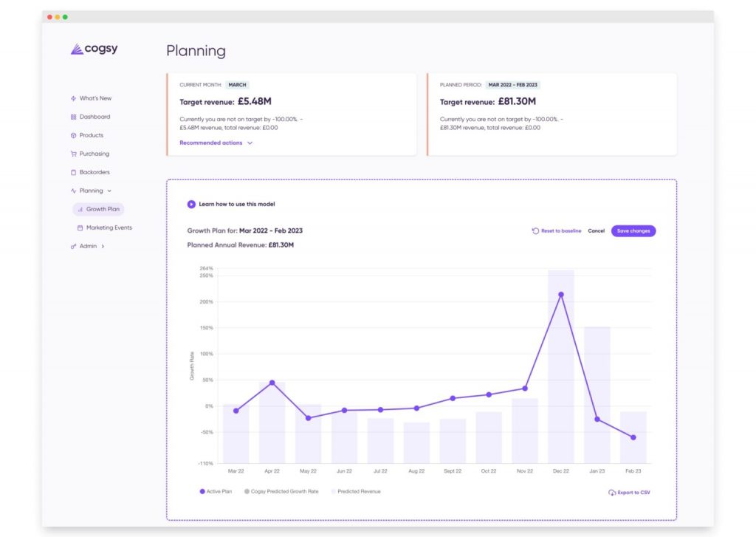Click the Marketing Events calendar icon
Viewport: 756px width, 537px height.
click(80, 228)
